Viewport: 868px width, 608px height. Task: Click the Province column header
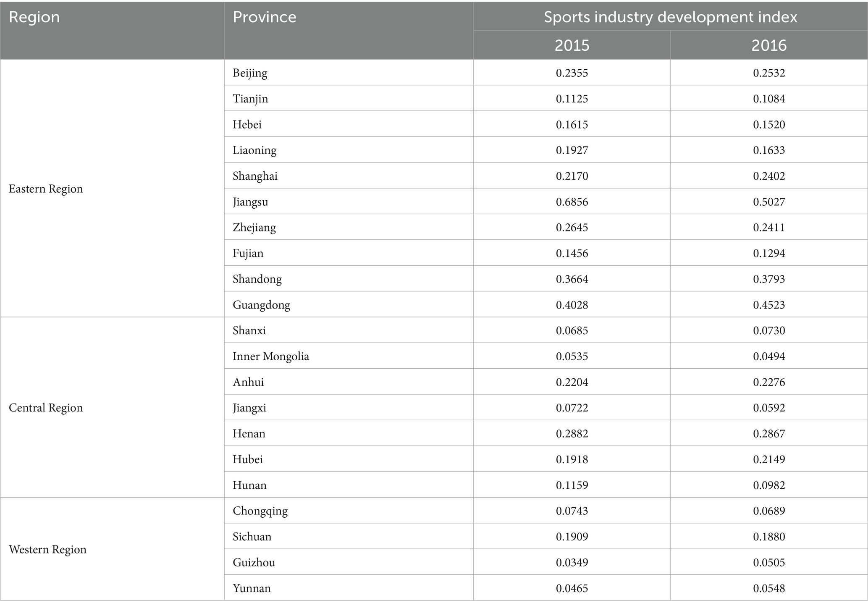[x=265, y=18]
